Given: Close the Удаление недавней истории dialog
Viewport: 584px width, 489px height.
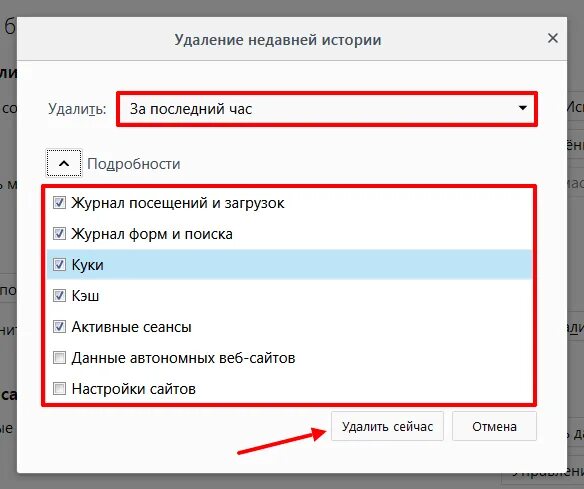Looking at the screenshot, I should pos(553,38).
